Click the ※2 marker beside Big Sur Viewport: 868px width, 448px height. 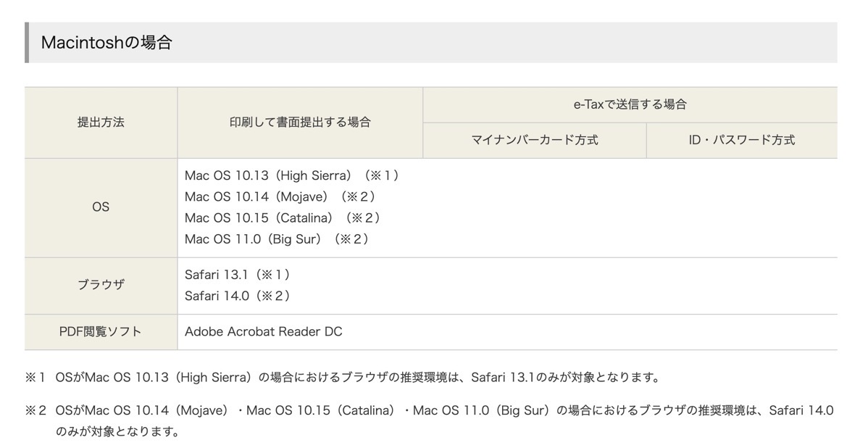[x=349, y=238]
